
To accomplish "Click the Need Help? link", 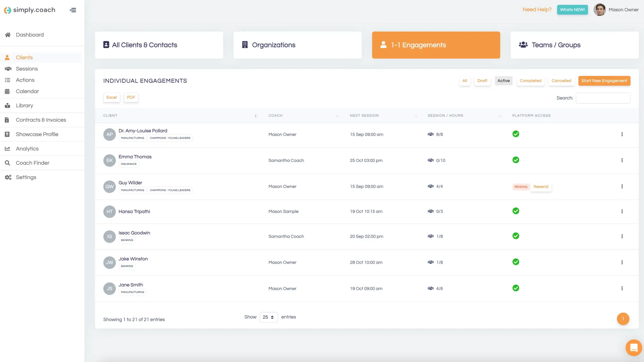I will tap(537, 10).
